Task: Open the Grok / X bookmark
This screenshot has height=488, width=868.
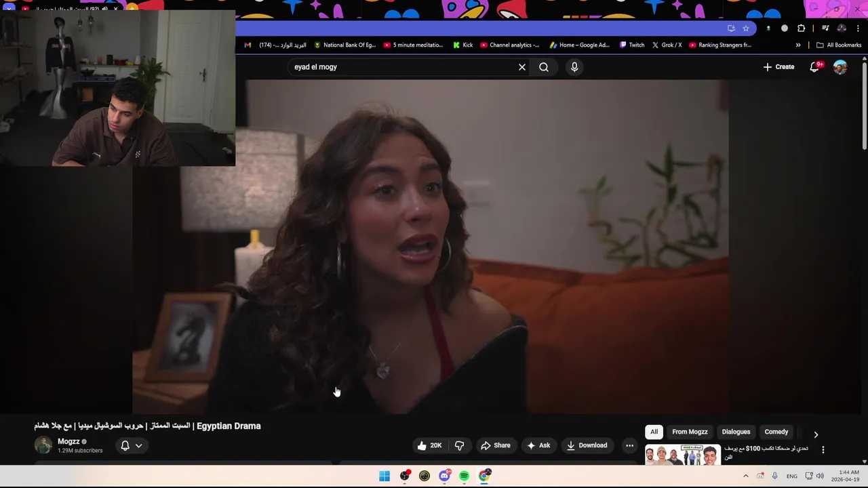Action: [x=667, y=45]
